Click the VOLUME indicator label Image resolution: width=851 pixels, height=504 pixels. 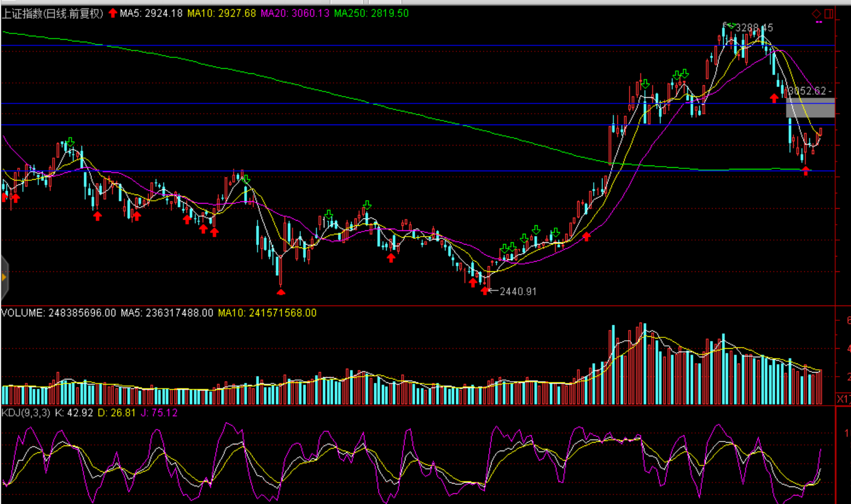pos(23,313)
